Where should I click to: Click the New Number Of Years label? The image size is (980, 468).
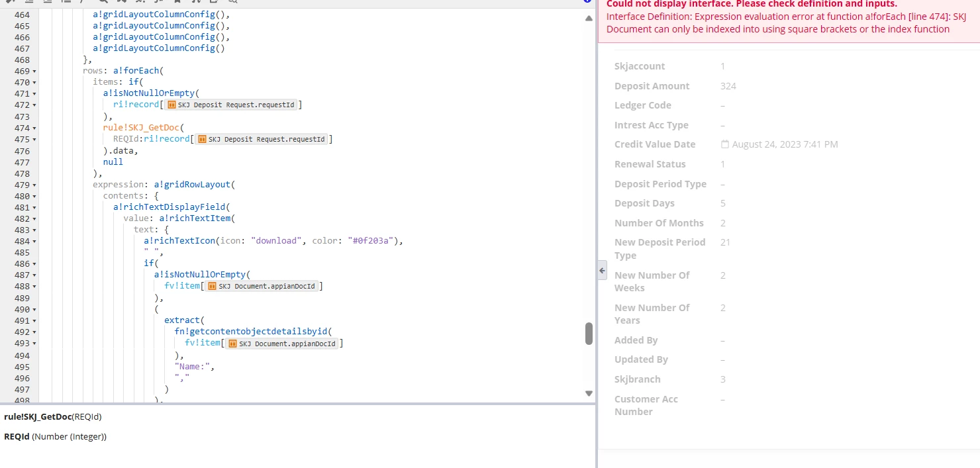tap(652, 314)
